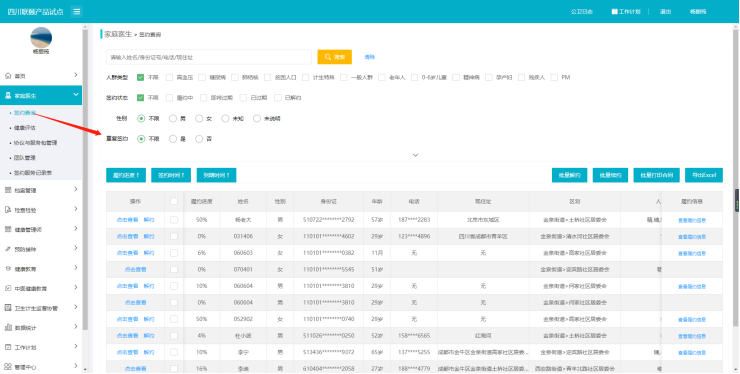The width and height of the screenshot is (740, 374).
Task: Click 点击查看 in the 杨老大 row
Action: pos(127,220)
